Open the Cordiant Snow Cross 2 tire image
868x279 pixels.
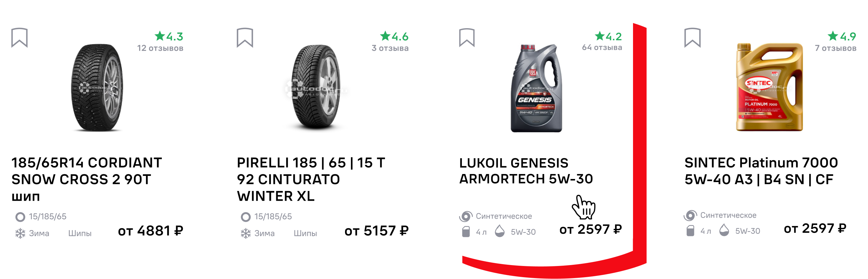97,87
